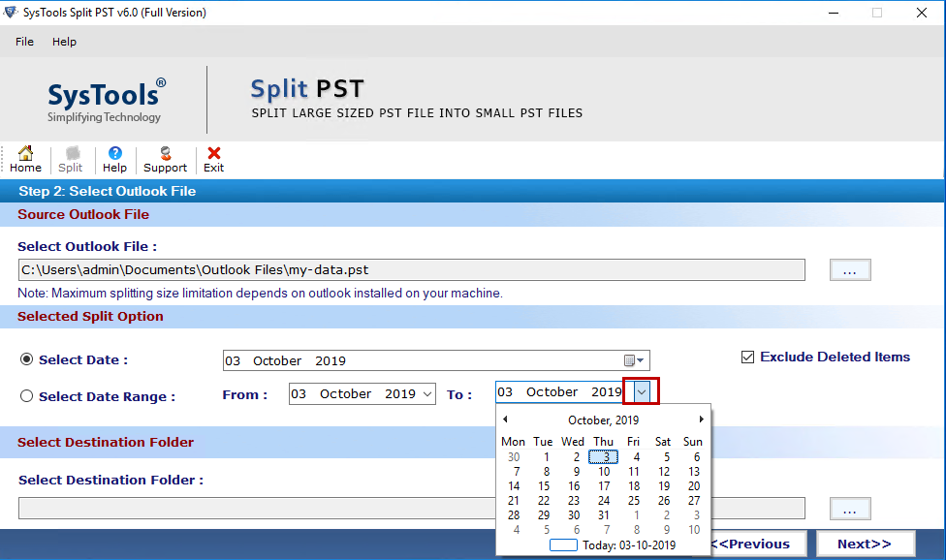Close the Split PST window
The height and width of the screenshot is (560, 946).
point(921,13)
